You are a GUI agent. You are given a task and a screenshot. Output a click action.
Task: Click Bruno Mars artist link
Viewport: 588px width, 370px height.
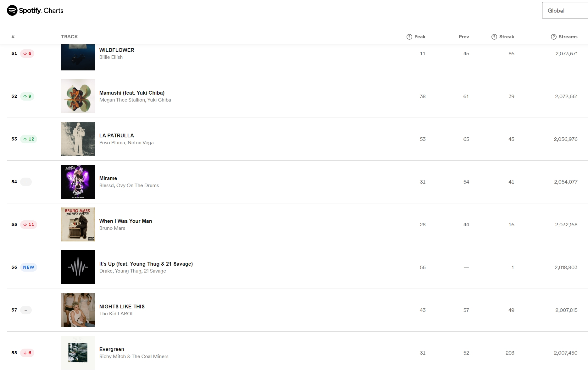112,228
